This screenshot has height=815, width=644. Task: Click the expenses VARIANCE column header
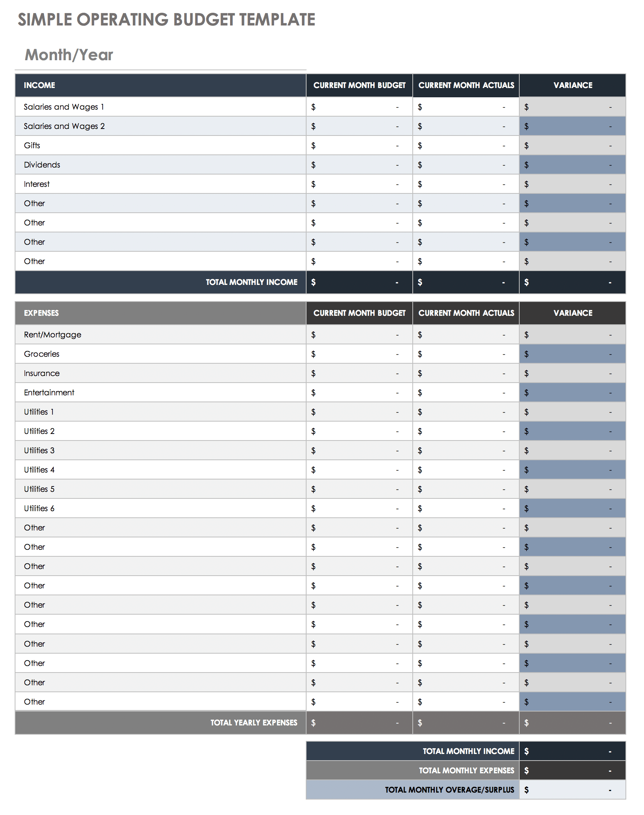point(573,313)
